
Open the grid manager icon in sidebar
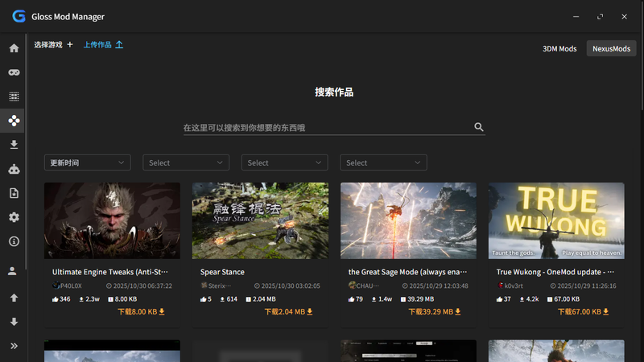14,97
